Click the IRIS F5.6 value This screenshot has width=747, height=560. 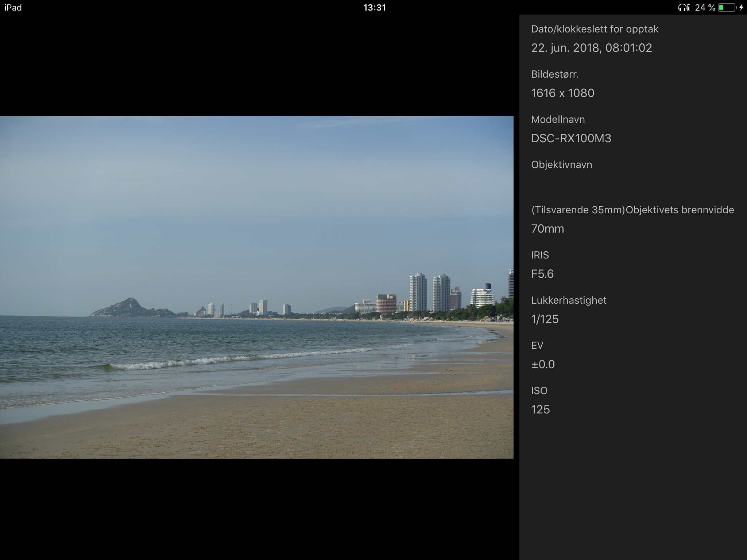tap(542, 274)
